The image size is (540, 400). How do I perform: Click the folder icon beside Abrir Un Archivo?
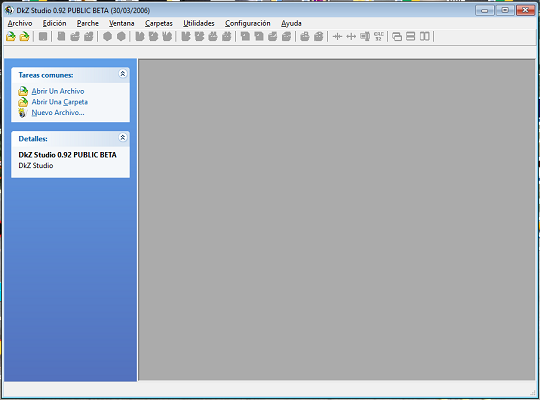[x=23, y=91]
